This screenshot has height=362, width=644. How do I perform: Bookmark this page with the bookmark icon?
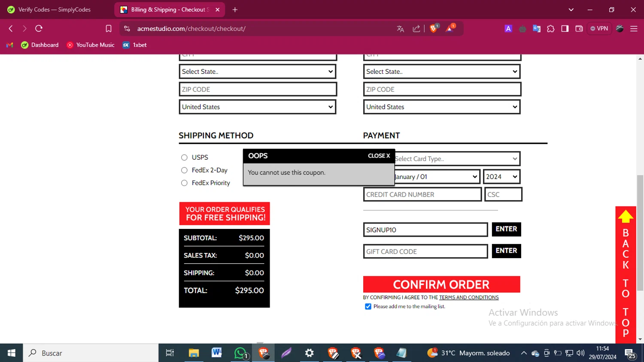click(x=109, y=28)
